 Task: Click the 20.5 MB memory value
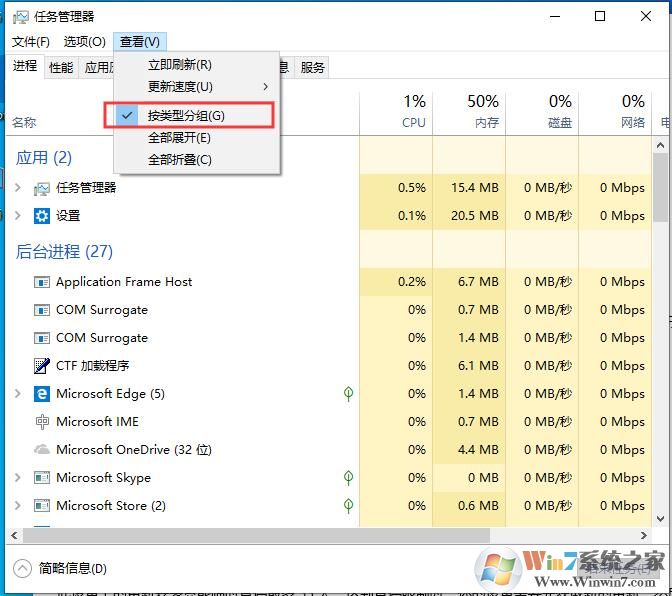[474, 216]
